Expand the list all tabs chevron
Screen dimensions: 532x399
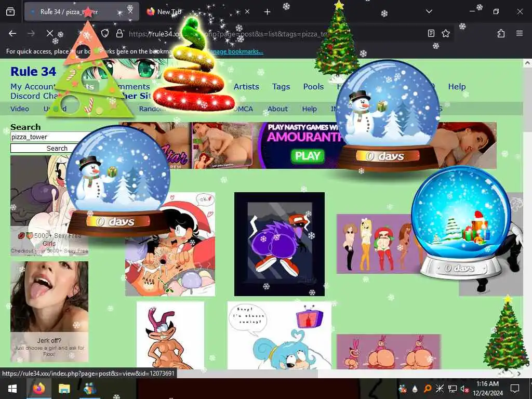(429, 11)
